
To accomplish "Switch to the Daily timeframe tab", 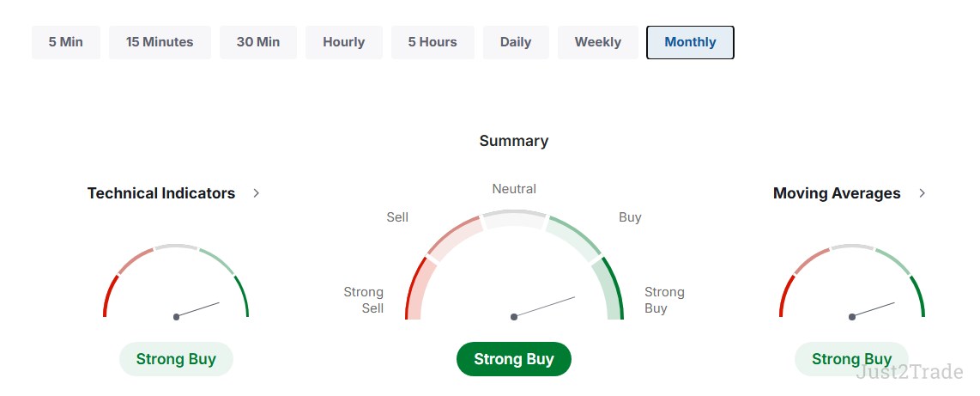I will pyautogui.click(x=516, y=42).
